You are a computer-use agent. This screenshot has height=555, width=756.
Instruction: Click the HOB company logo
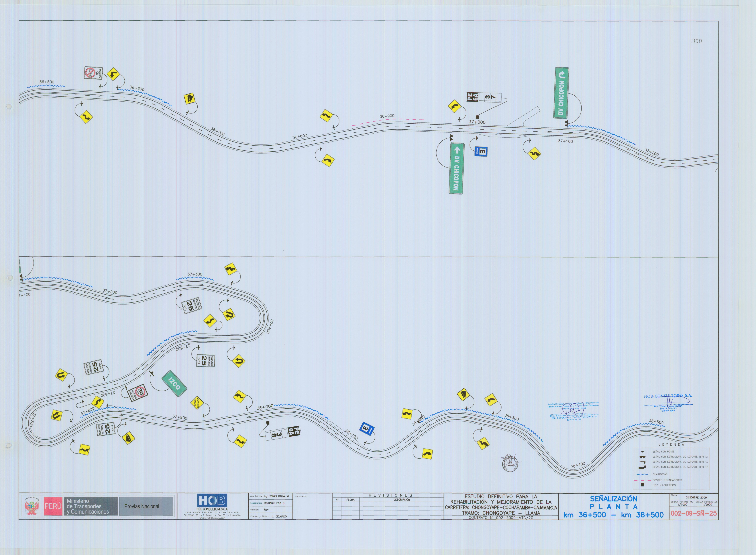pos(212,500)
